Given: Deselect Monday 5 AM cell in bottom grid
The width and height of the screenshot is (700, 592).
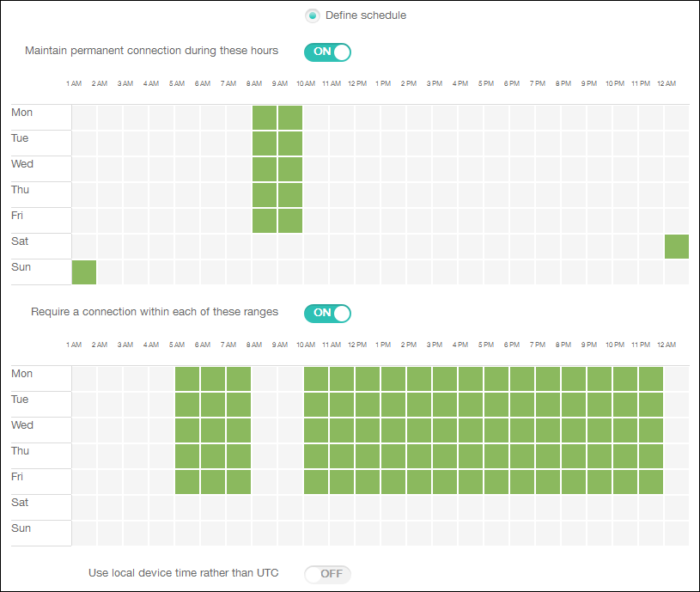Looking at the screenshot, I should coord(187,379).
